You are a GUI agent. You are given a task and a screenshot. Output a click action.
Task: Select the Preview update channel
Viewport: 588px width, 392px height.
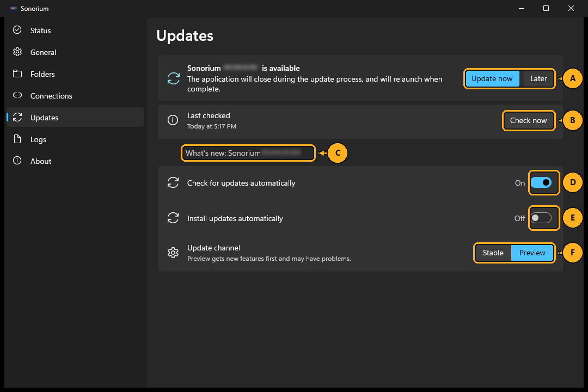coord(532,253)
